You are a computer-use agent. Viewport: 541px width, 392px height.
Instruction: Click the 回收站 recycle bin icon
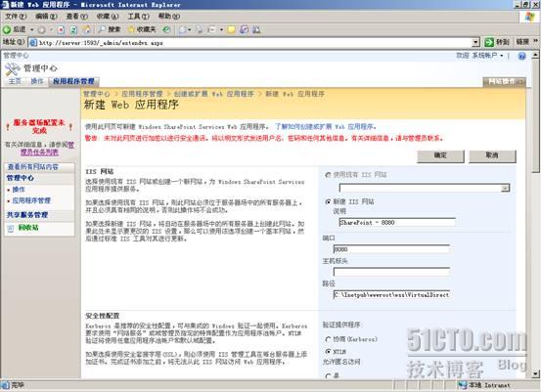11,228
